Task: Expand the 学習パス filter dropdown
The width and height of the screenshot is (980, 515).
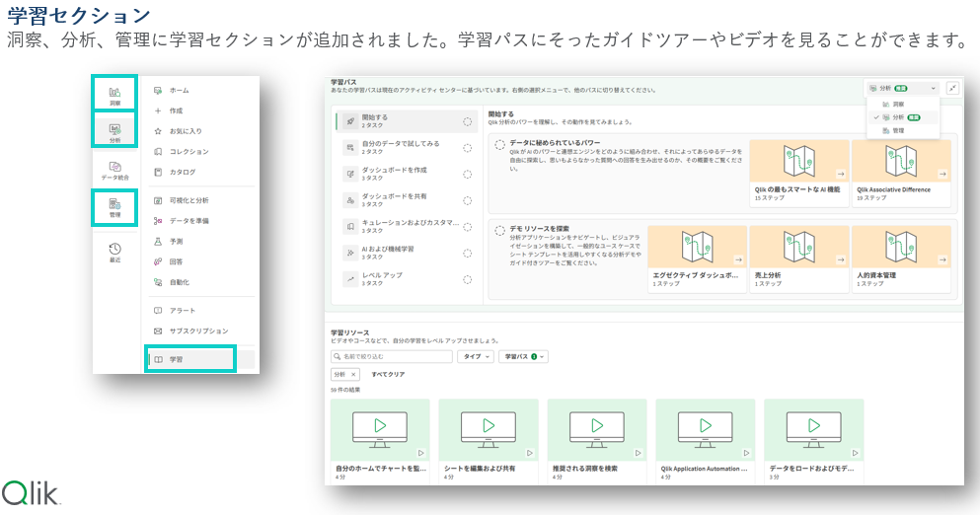Action: click(x=523, y=357)
